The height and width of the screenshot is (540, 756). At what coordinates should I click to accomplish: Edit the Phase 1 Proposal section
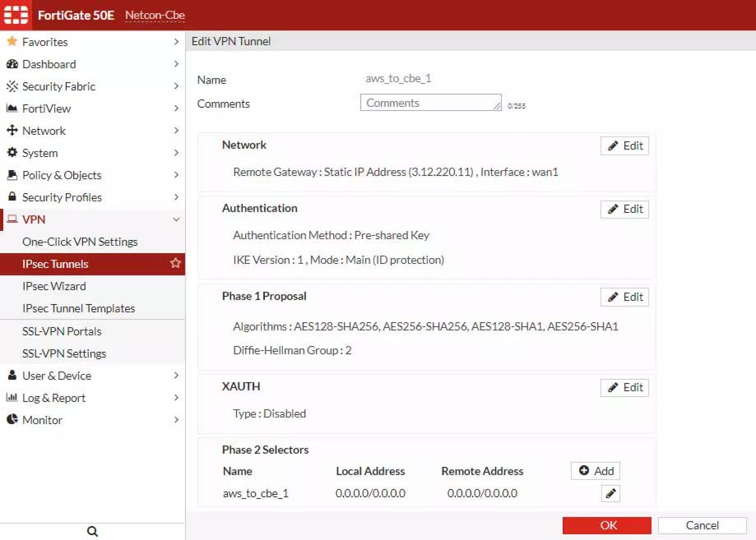(x=624, y=297)
